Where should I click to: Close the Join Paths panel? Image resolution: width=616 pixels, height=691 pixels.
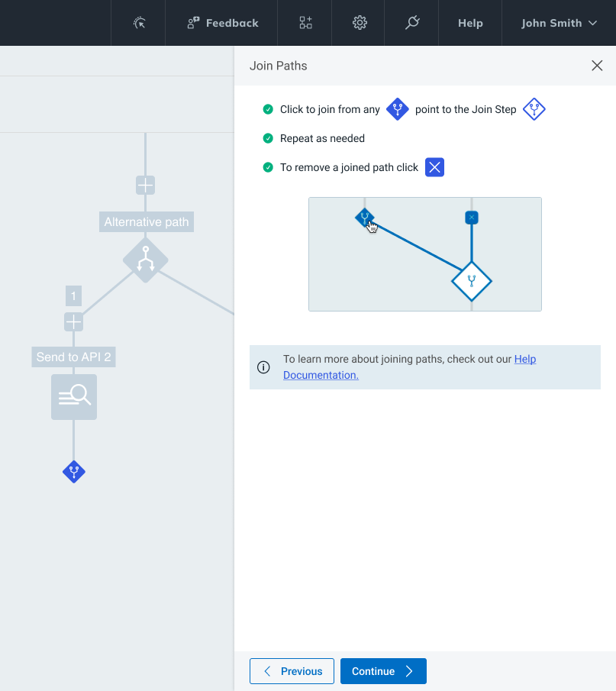(x=597, y=66)
